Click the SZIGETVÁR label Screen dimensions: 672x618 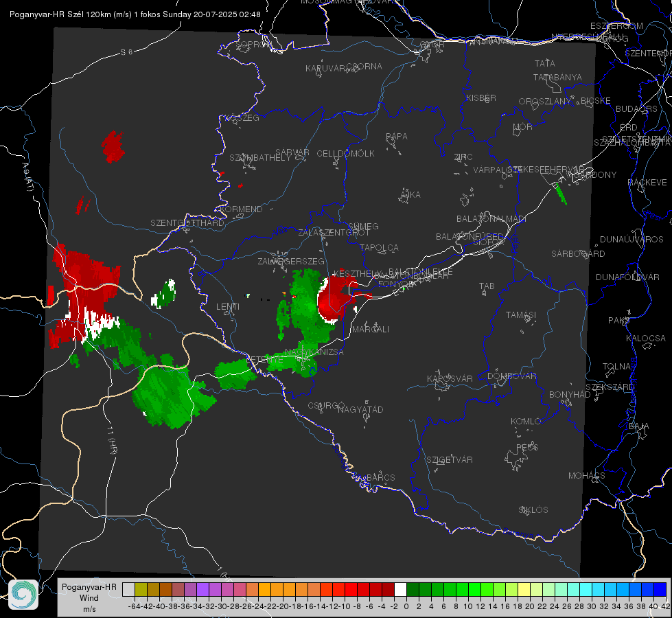[449, 460]
